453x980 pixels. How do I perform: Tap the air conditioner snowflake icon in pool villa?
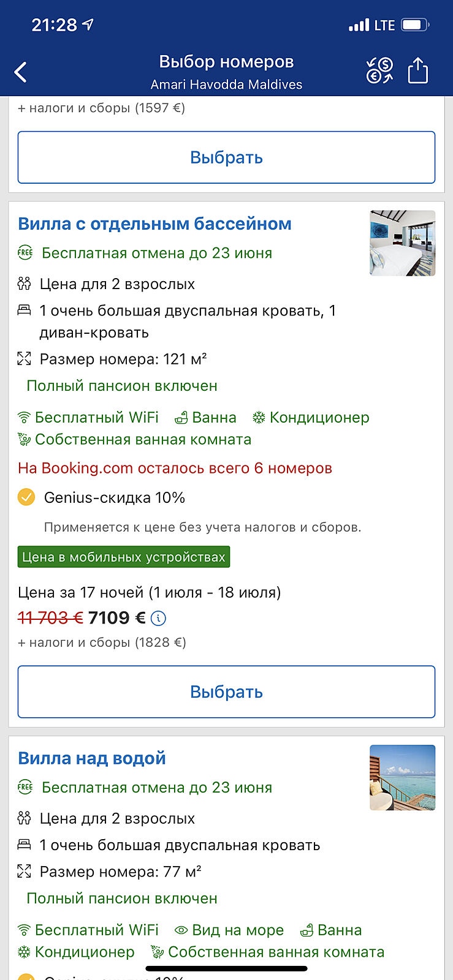259,418
